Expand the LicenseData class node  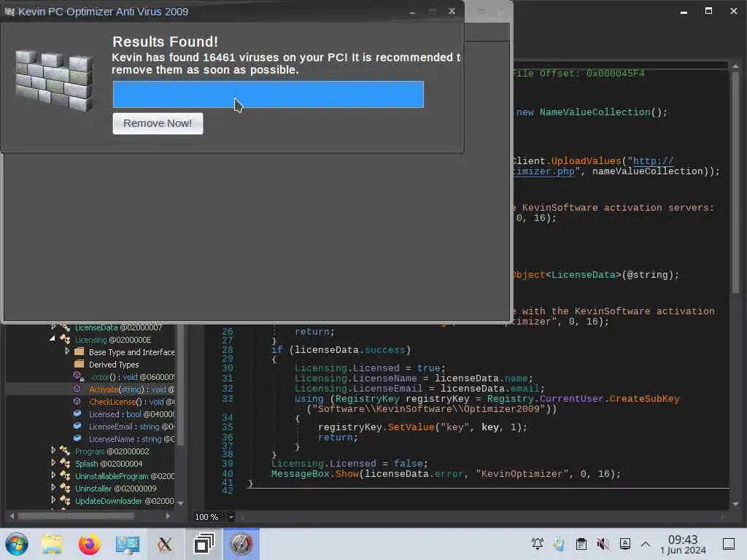click(x=53, y=327)
